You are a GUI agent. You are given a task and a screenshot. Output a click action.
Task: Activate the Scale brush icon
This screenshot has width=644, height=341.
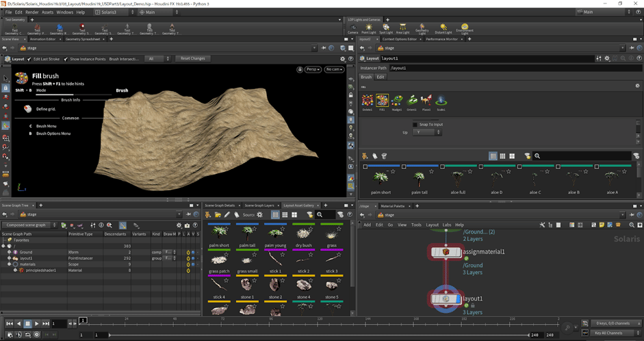point(441,101)
